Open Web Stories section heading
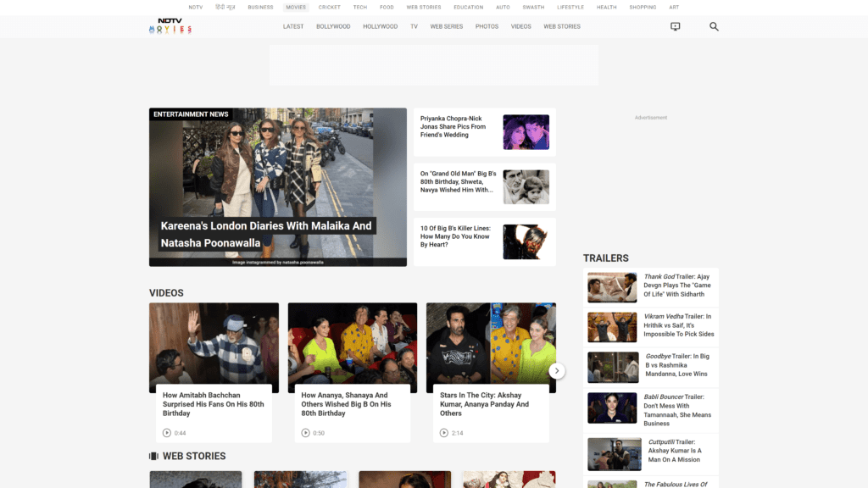This screenshot has width=868, height=488. tap(194, 456)
